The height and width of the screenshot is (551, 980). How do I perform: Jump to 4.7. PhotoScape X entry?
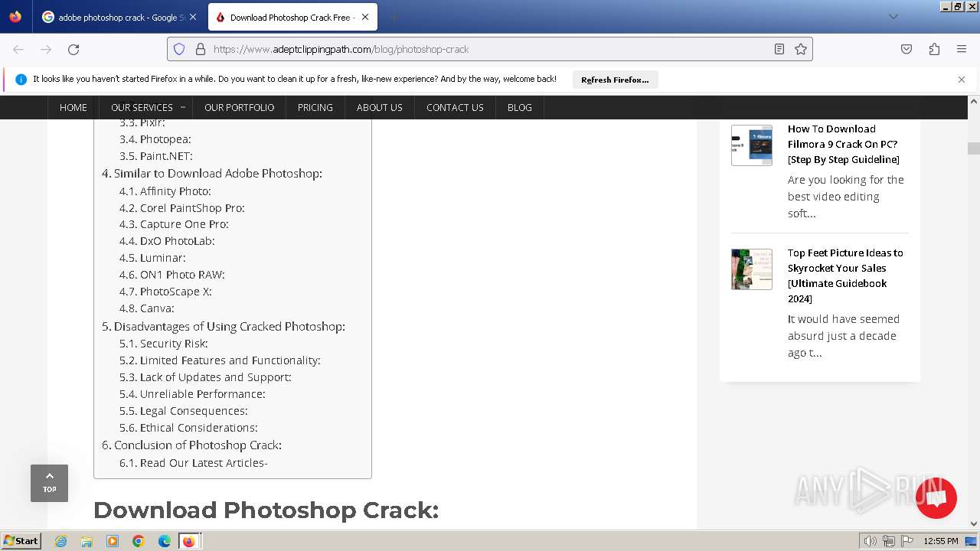coord(165,292)
